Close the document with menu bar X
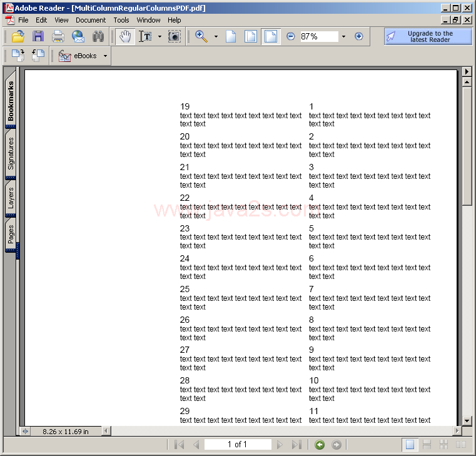 [x=467, y=20]
